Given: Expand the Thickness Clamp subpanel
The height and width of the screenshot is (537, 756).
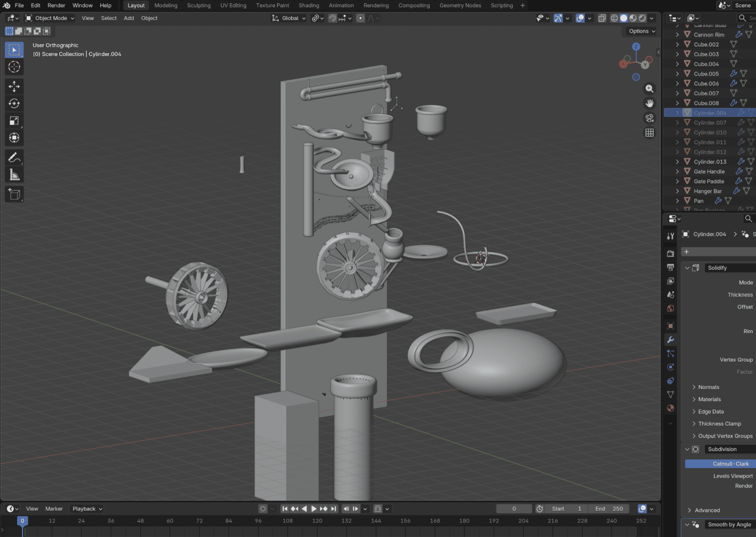Looking at the screenshot, I should 719,423.
